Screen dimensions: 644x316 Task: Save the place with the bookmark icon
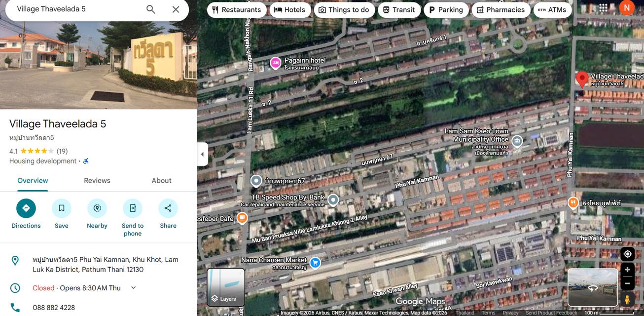(x=62, y=208)
